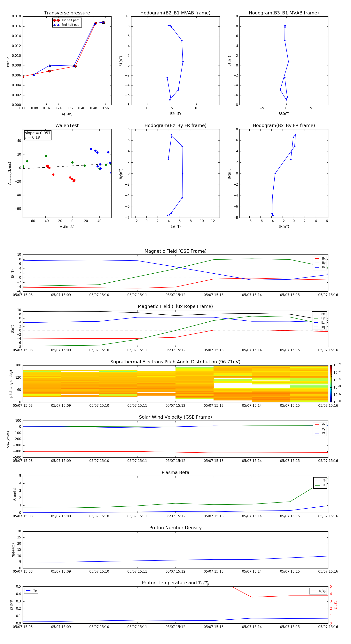Click the "Bx'" legend entry in Flux Rope plot
The image size is (351, 644).
(x=320, y=314)
